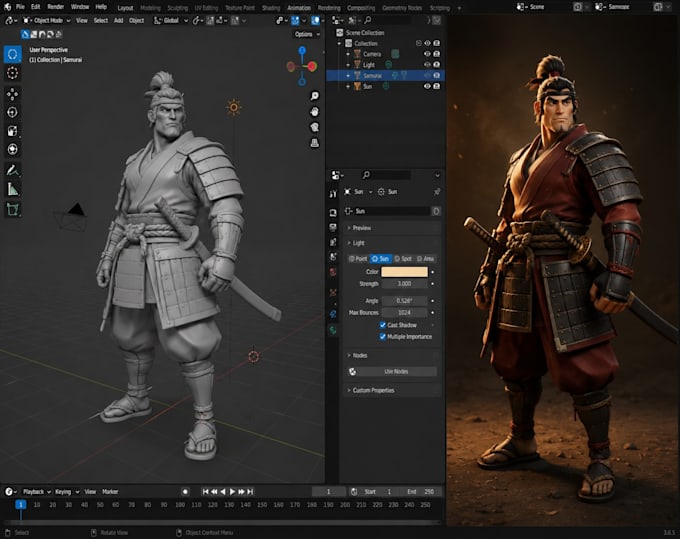Screen dimensions: 680x539
Task: Open the red World properties tab icon
Action: [x=333, y=272]
